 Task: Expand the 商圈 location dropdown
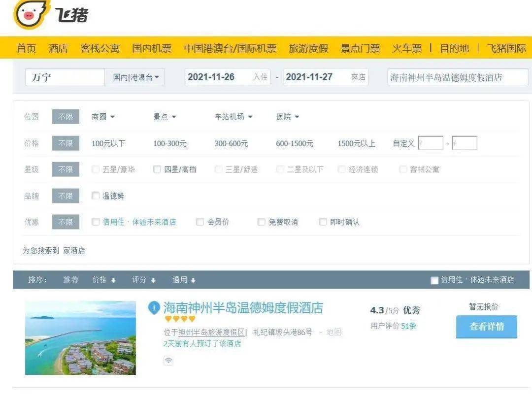(x=103, y=117)
